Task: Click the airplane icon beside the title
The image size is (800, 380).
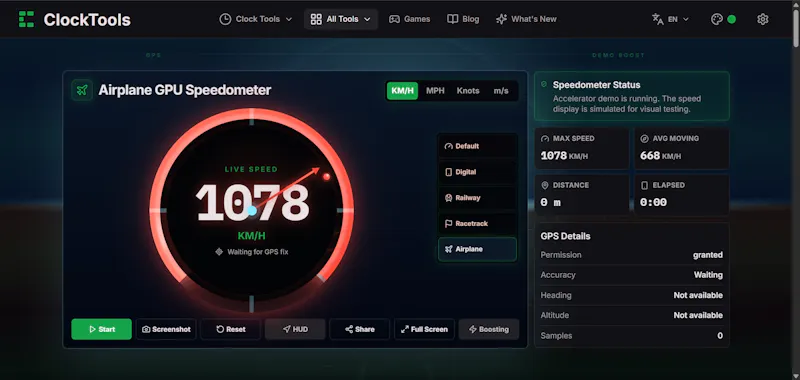Action: (x=82, y=90)
